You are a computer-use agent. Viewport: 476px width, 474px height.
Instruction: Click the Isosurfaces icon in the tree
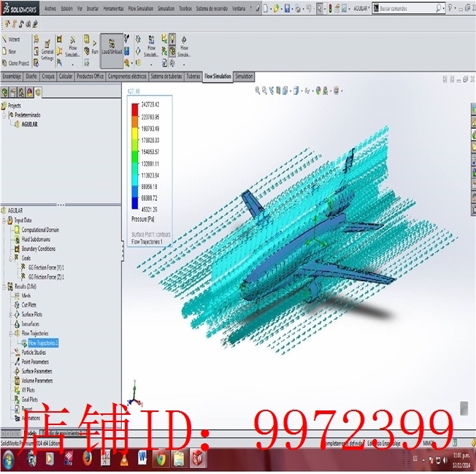[x=17, y=324]
